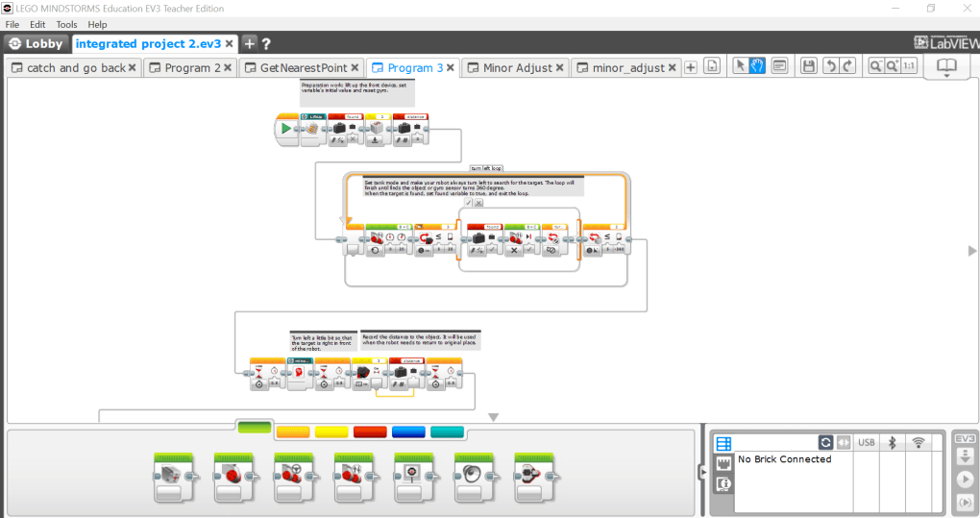This screenshot has height=518, width=980.
Task: Zoom out with the magnifier minus icon
Action: pos(875,66)
